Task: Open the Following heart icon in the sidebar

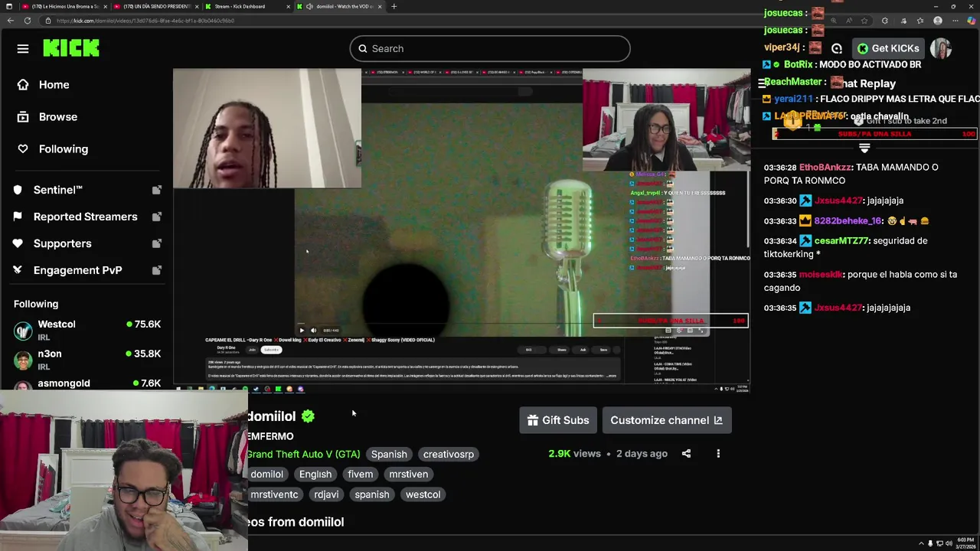Action: pyautogui.click(x=23, y=149)
